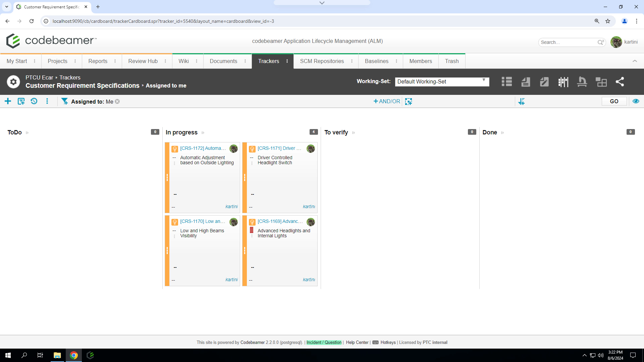The width and height of the screenshot is (644, 362).
Task: Click the group-by icon beside AND/OR
Action: click(408, 101)
